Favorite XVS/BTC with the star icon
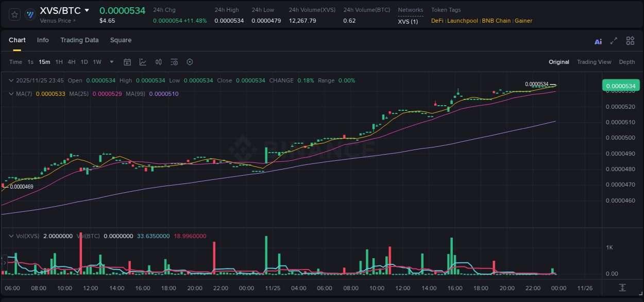 14,14
